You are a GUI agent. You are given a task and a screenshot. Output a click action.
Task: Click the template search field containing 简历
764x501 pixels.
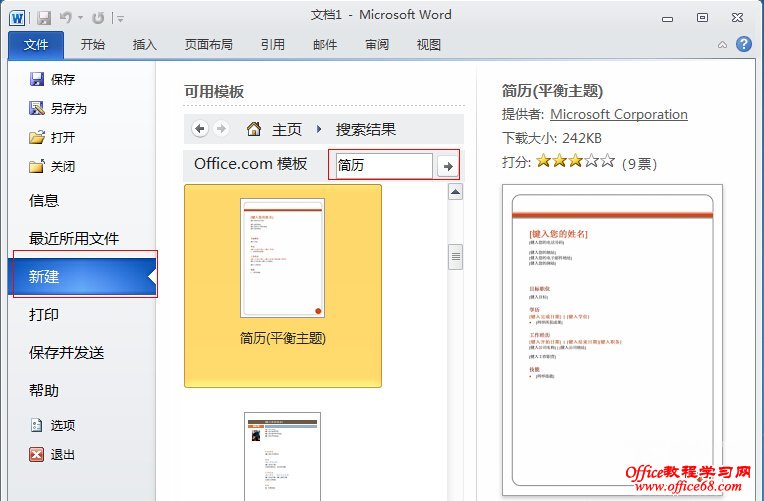tap(384, 166)
